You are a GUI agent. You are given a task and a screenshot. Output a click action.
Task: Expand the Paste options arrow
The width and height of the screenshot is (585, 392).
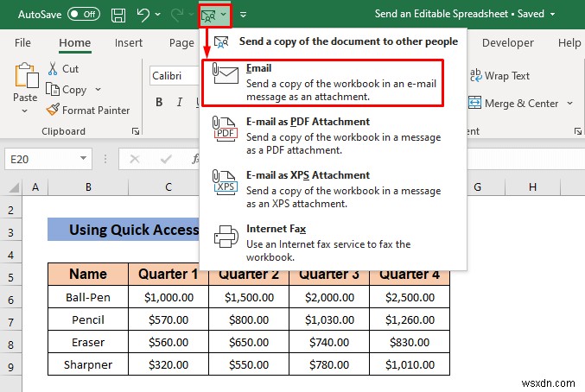24,111
